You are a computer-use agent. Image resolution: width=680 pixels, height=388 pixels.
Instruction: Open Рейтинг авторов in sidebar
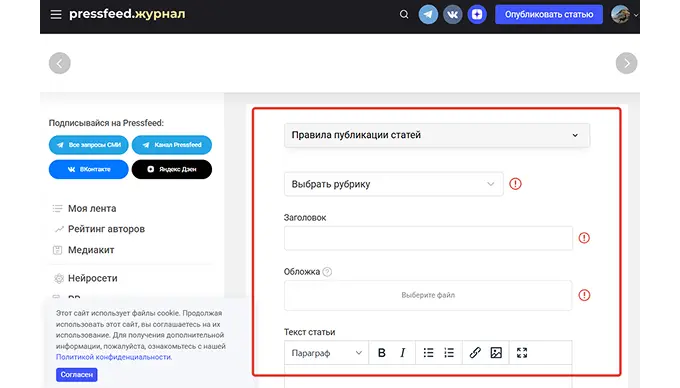(x=106, y=229)
